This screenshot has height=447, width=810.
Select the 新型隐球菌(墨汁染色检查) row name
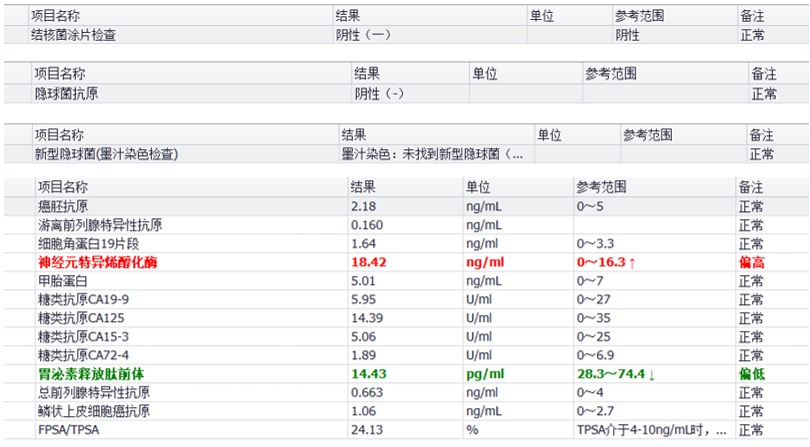pyautogui.click(x=106, y=154)
